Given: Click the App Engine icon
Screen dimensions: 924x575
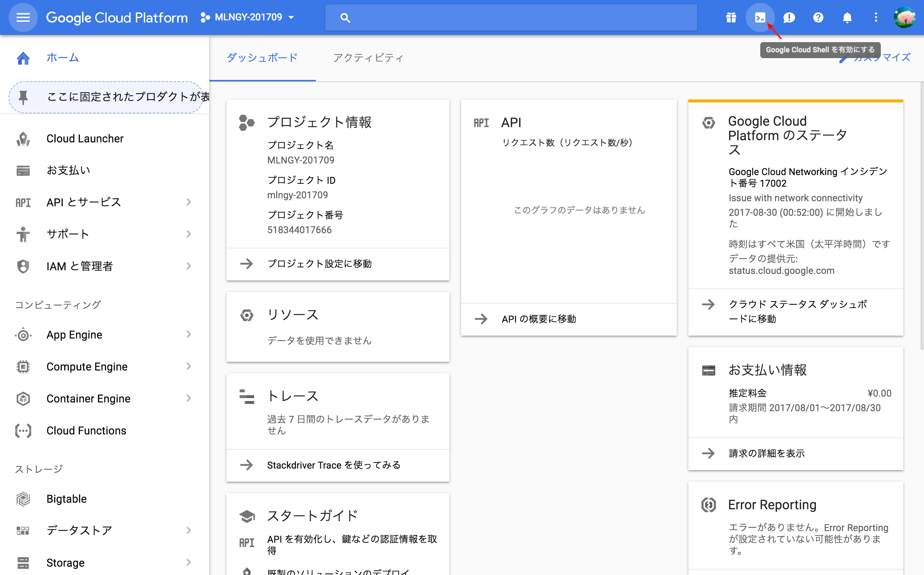Looking at the screenshot, I should point(23,335).
